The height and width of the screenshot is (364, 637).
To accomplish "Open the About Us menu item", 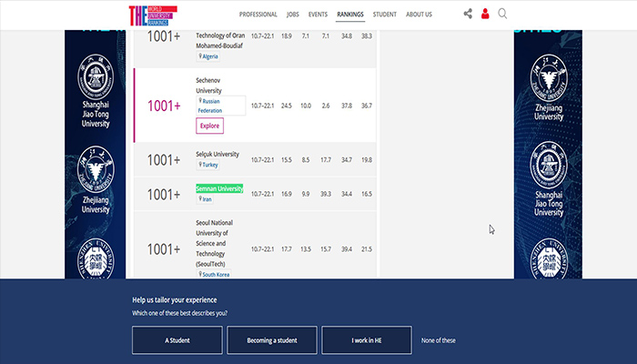I will pyautogui.click(x=419, y=15).
